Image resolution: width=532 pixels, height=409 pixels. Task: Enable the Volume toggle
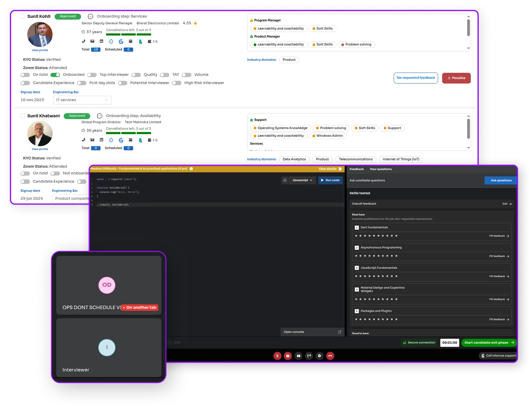(186, 75)
